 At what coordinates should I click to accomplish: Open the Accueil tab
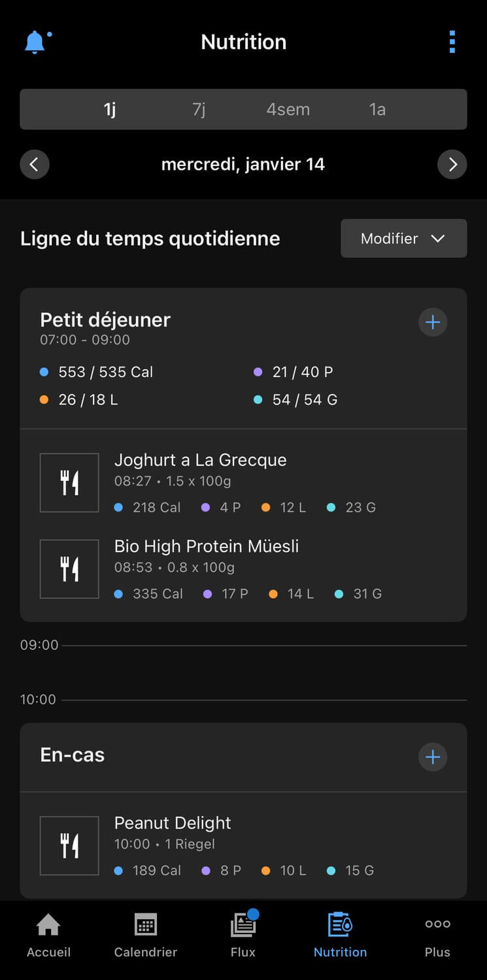point(48,936)
